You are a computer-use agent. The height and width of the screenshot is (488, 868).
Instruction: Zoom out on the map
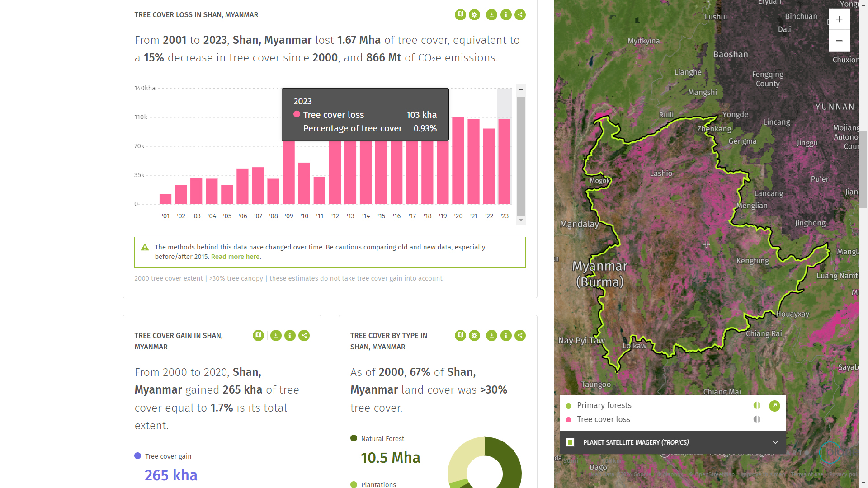coord(839,41)
